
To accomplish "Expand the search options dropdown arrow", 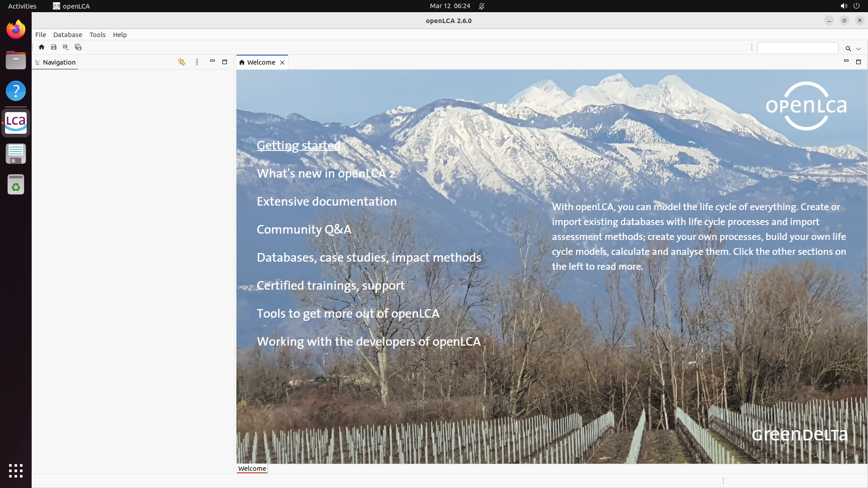I will pos(859,49).
